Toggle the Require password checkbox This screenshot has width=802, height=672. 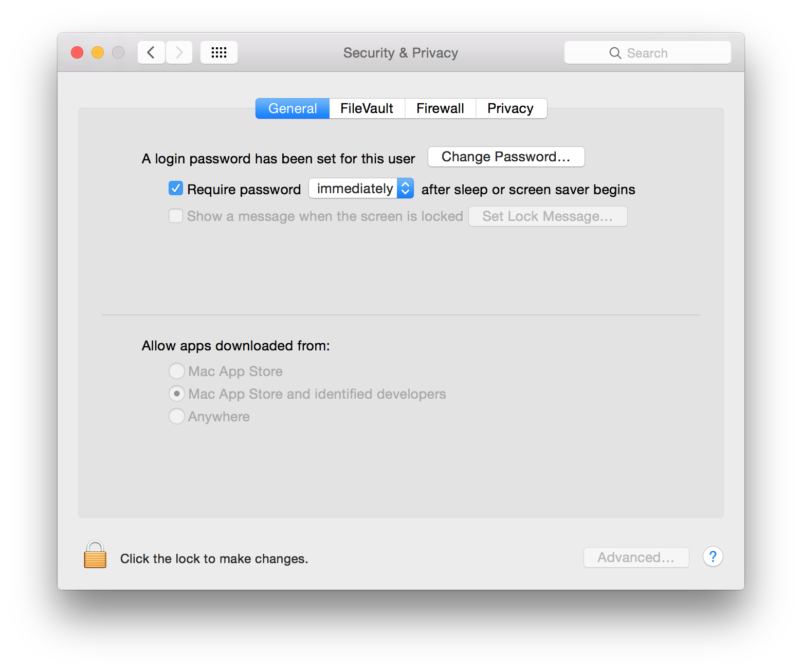point(176,189)
